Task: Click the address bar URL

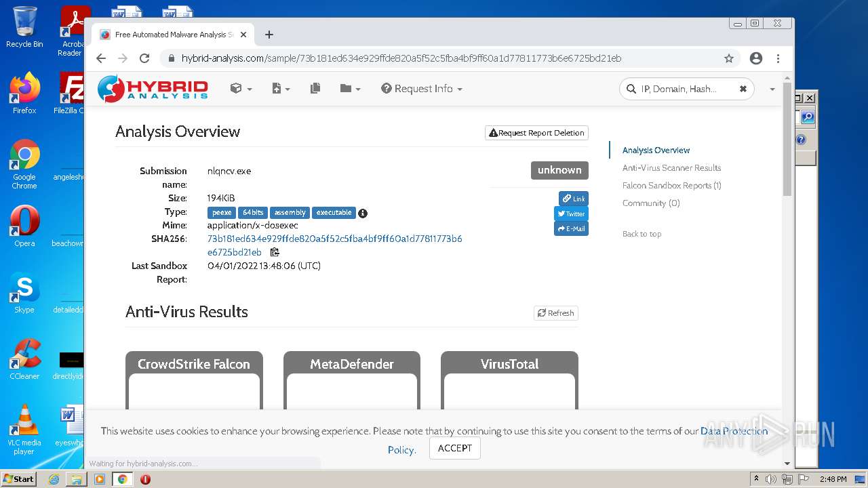Action: [401, 58]
